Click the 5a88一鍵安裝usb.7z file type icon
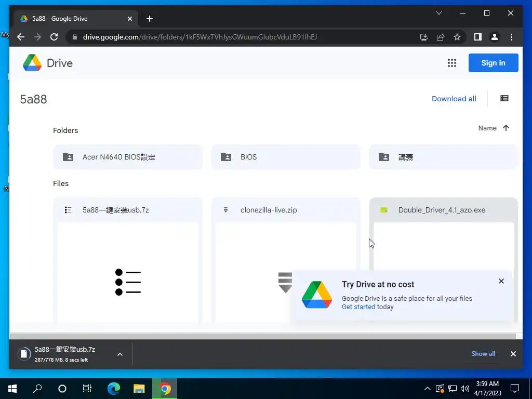The width and height of the screenshot is (532, 399). (x=68, y=210)
